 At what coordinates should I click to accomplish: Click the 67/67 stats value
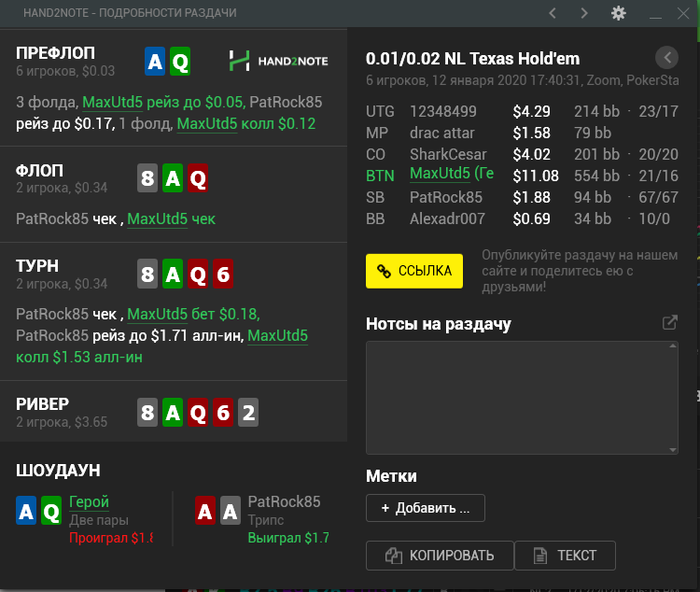pyautogui.click(x=658, y=197)
